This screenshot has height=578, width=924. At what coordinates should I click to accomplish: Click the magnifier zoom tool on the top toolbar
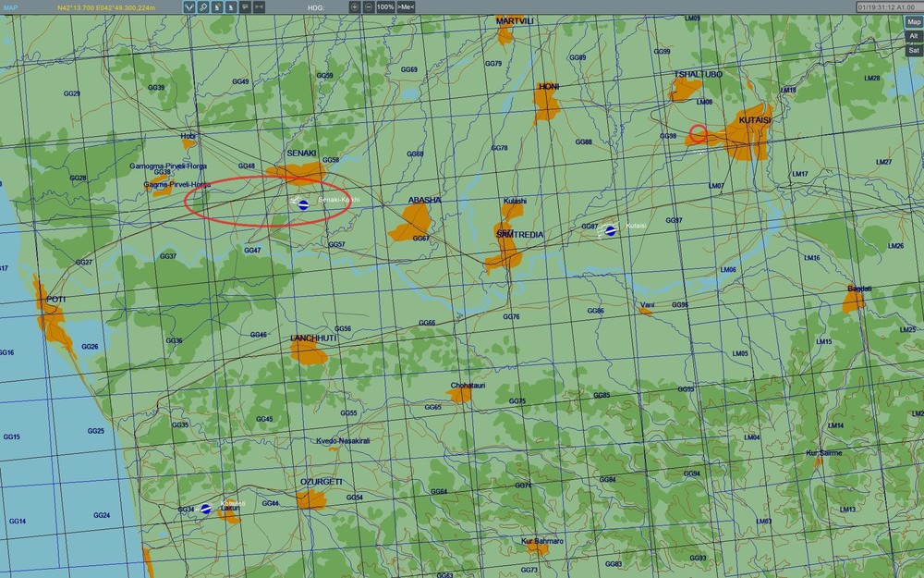click(x=202, y=7)
